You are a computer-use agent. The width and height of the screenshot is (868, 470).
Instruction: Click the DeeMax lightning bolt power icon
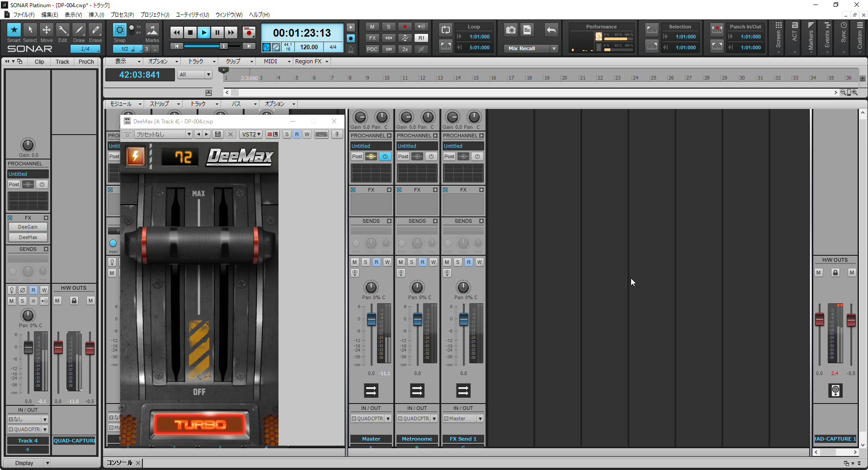point(135,157)
